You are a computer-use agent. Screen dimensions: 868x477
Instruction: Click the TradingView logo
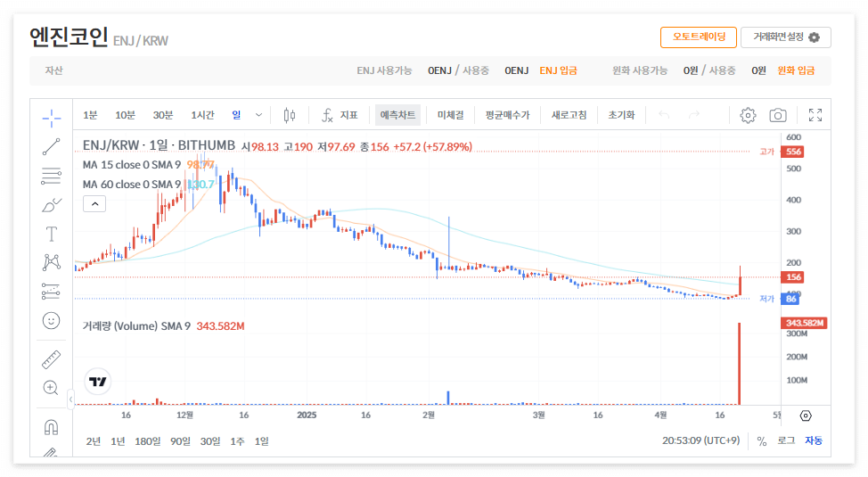point(98,382)
